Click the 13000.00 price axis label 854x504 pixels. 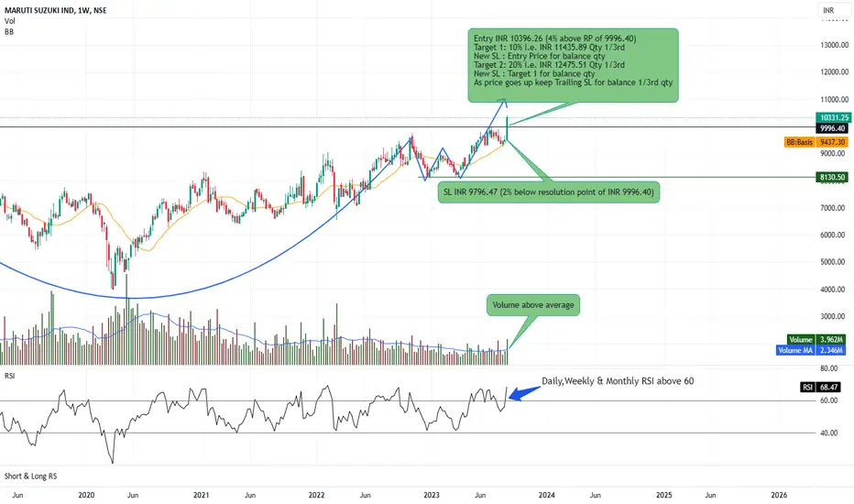click(x=835, y=45)
